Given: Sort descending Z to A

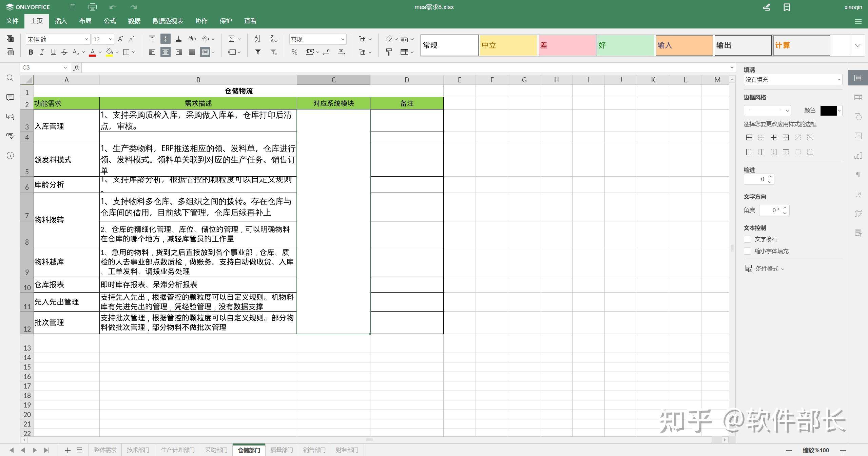Looking at the screenshot, I should [274, 39].
